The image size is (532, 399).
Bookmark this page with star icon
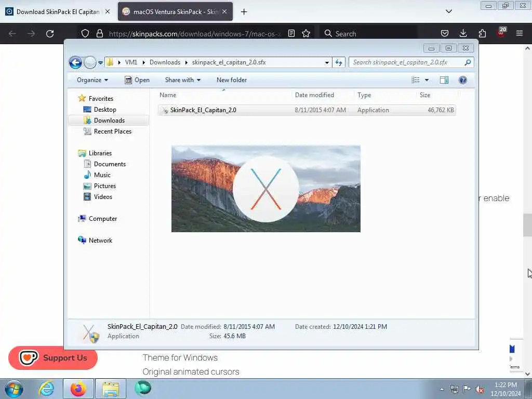(x=306, y=33)
